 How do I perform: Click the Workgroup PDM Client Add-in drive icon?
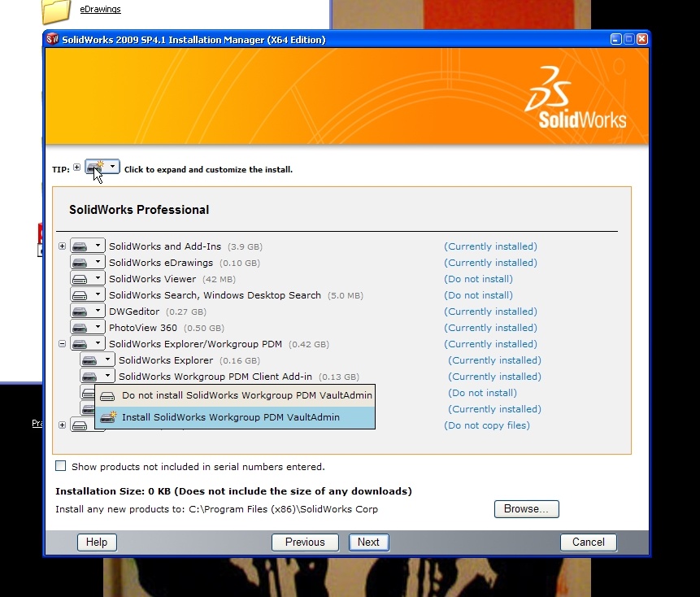click(89, 377)
